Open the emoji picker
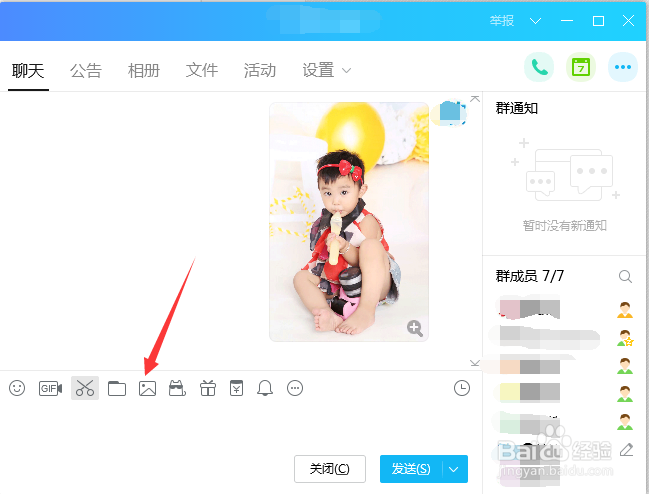Screen dimensions: 649x494 click(17, 388)
